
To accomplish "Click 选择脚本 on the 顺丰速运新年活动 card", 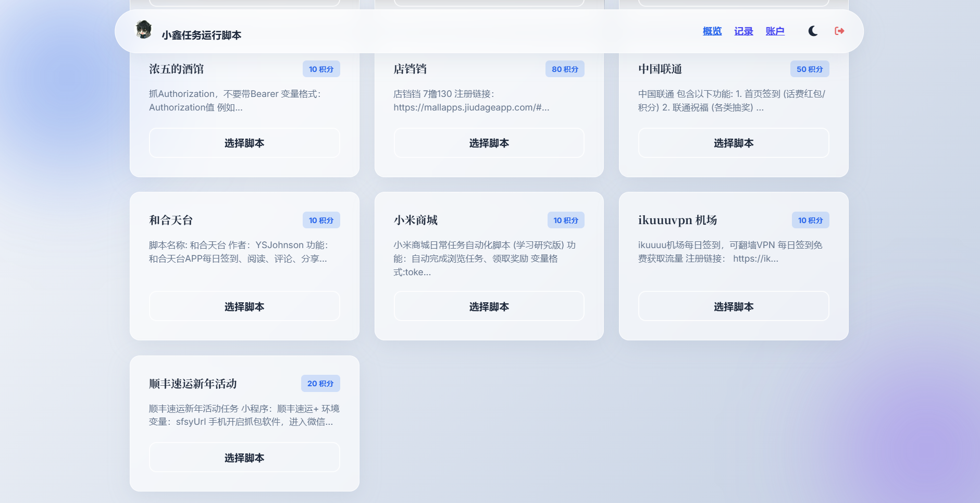I will click(x=244, y=457).
